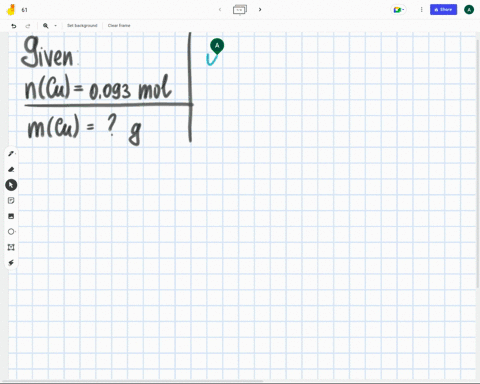Undo the last action

coord(14,26)
